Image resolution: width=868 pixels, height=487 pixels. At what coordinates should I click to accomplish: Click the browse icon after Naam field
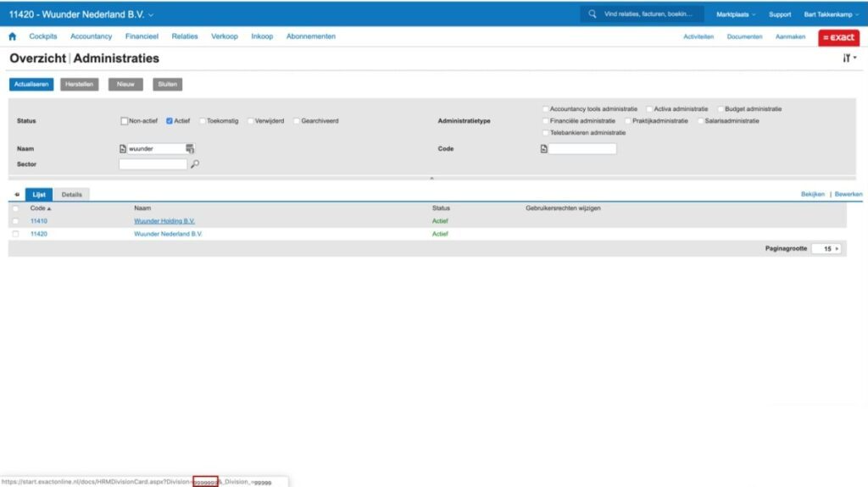click(190, 149)
